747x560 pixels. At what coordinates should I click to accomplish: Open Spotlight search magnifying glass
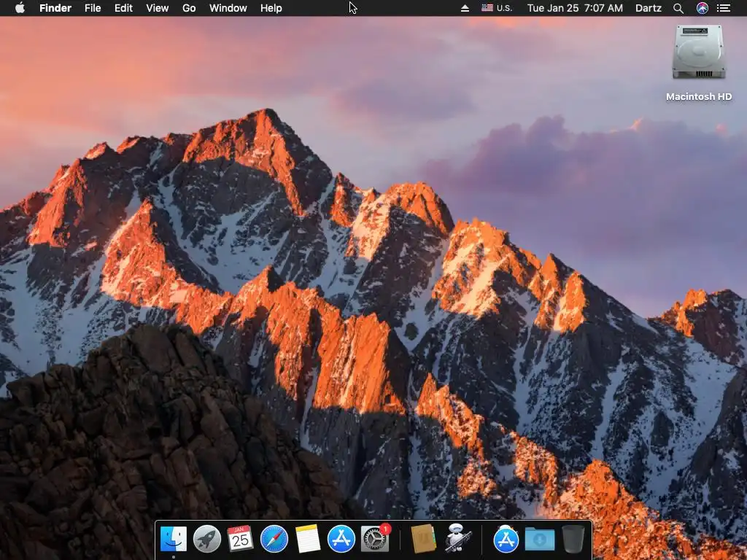point(678,8)
